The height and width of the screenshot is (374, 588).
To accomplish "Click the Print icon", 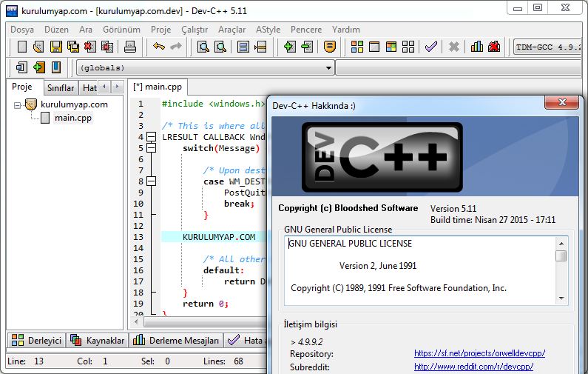I will [x=130, y=47].
